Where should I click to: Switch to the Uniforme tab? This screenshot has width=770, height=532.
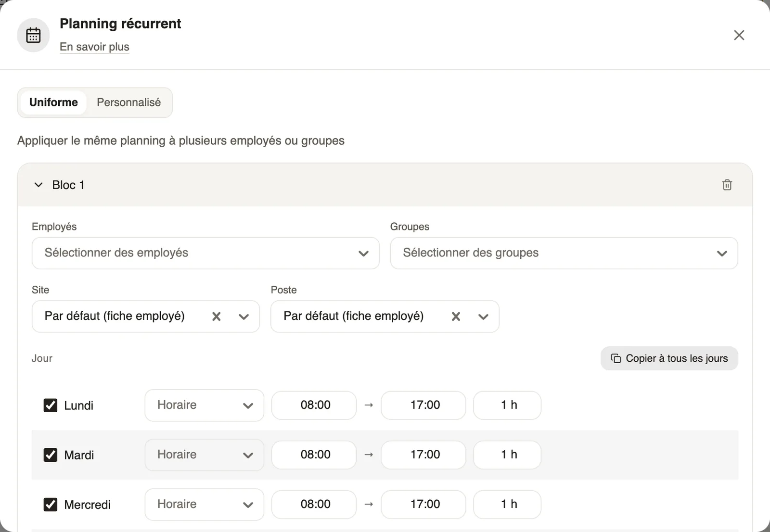(x=53, y=102)
